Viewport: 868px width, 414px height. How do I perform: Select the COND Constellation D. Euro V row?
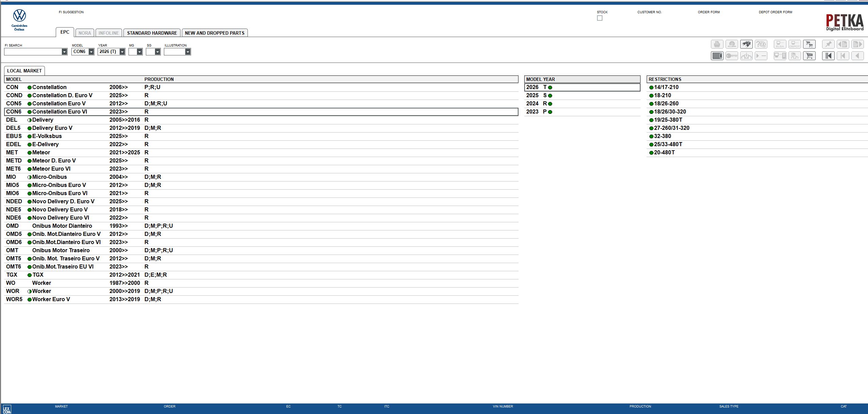261,96
